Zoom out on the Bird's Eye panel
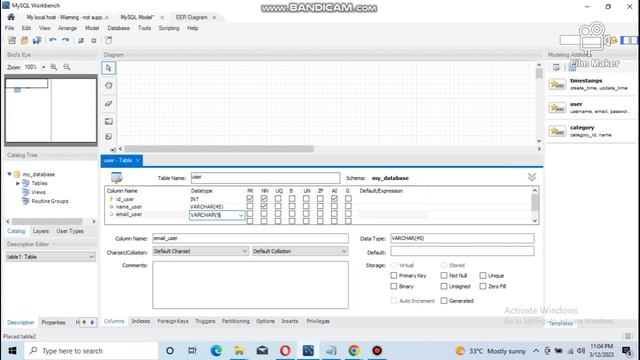The height and width of the screenshot is (360, 640). 67,67
